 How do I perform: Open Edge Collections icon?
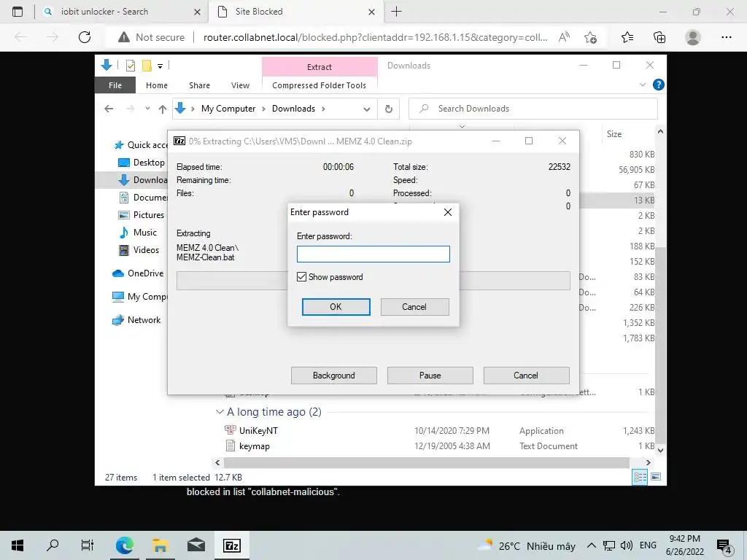659,37
